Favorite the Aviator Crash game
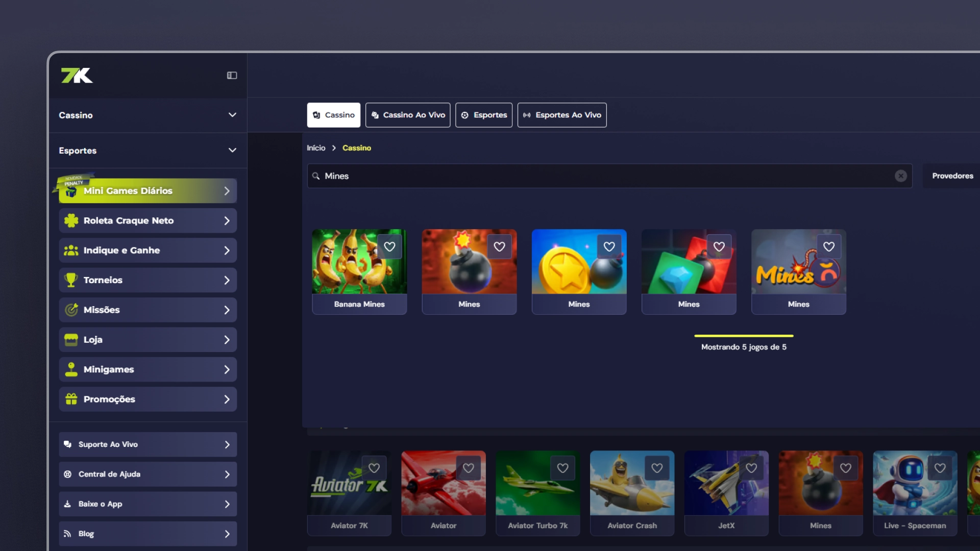This screenshot has width=980, height=551. [x=657, y=468]
